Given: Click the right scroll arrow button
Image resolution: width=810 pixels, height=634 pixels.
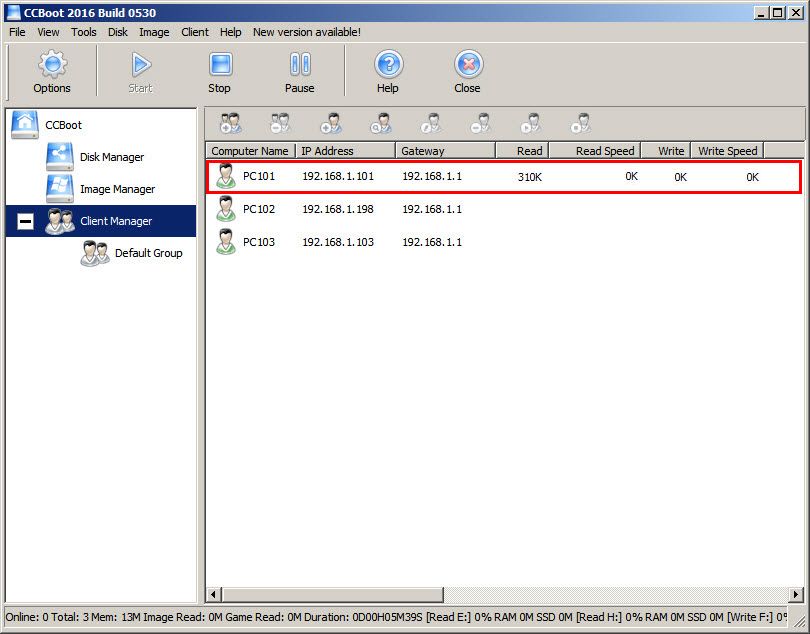Looking at the screenshot, I should pos(797,595).
